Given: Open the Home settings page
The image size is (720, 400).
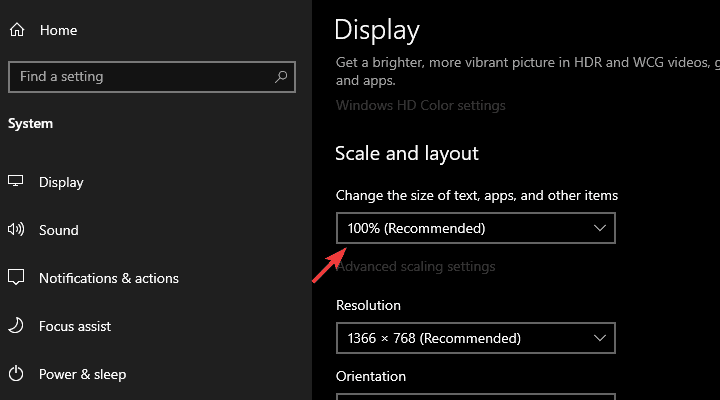Looking at the screenshot, I should click(x=58, y=30).
